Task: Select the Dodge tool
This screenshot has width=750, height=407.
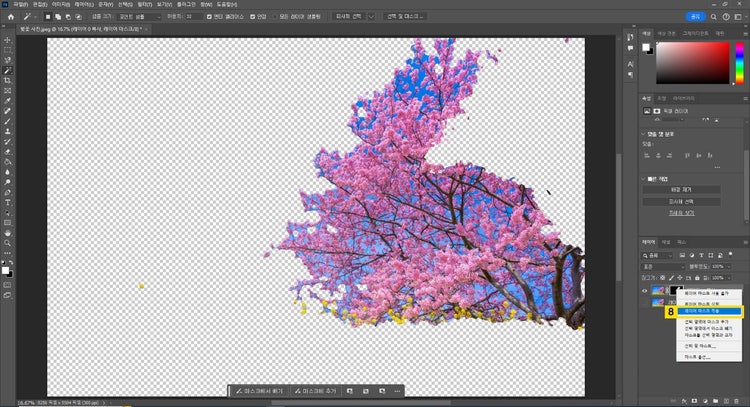Action: tap(8, 182)
